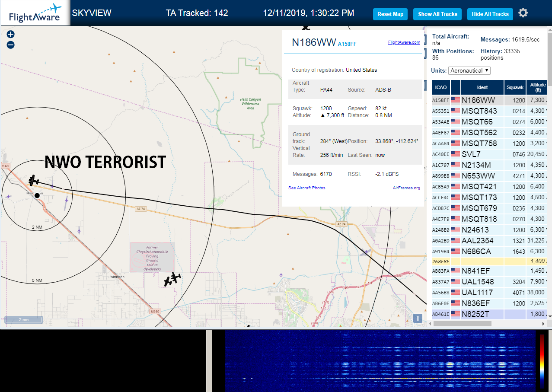This screenshot has height=392, width=552.
Task: Click the N186WW title in info panel
Action: [314, 42]
